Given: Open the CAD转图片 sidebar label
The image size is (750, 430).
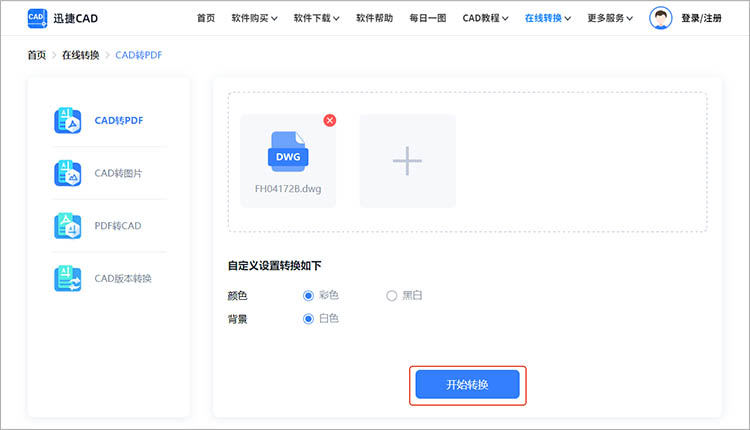Looking at the screenshot, I should pyautogui.click(x=118, y=173).
